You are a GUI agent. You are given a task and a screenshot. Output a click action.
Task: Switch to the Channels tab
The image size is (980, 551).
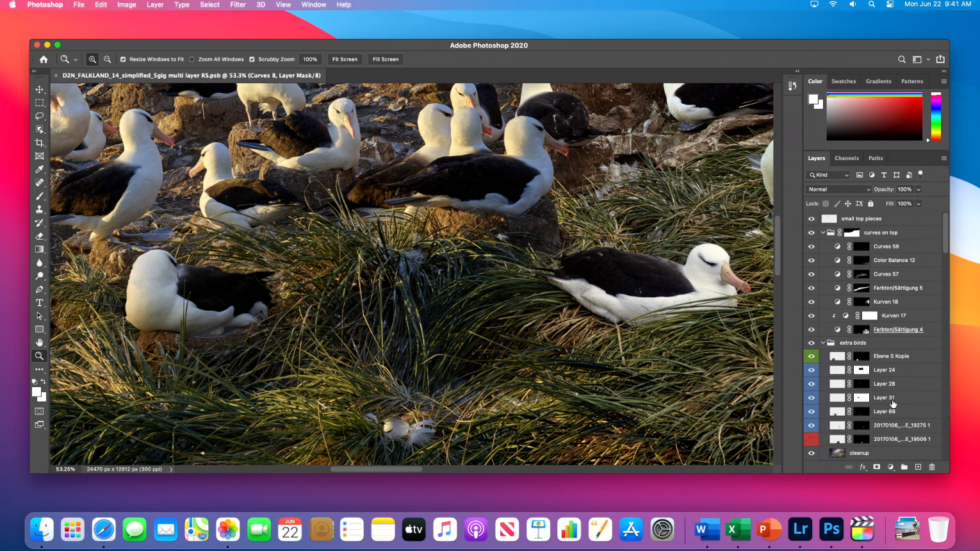(846, 158)
